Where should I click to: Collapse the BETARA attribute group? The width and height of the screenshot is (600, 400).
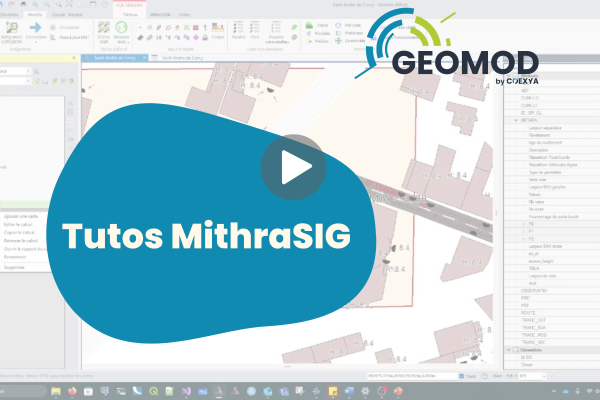[516, 120]
